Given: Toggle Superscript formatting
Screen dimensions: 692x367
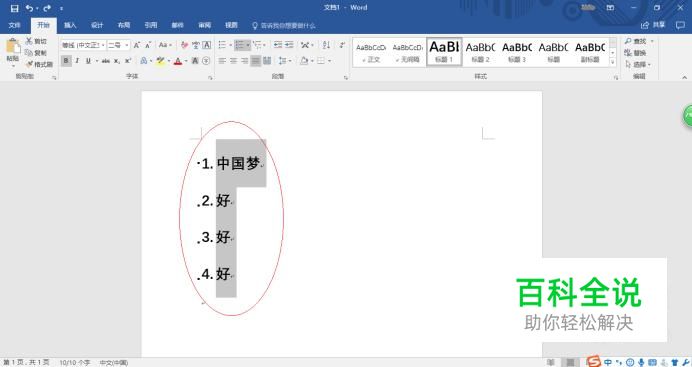Looking at the screenshot, I should [128, 61].
